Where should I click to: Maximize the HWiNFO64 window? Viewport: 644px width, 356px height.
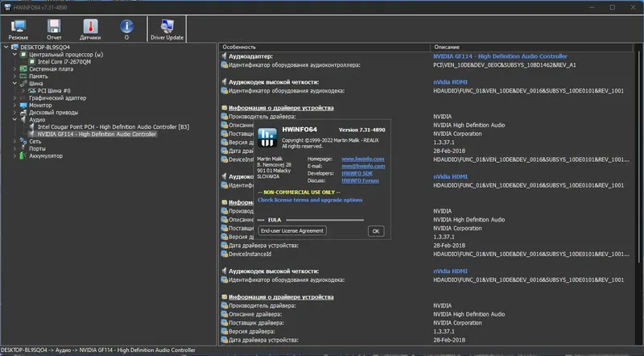tap(612, 7)
